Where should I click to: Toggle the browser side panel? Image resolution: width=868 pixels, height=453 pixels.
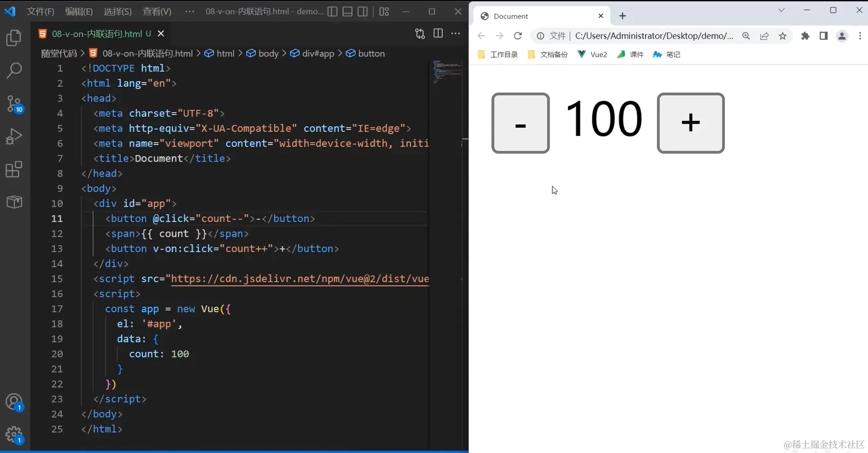(824, 36)
